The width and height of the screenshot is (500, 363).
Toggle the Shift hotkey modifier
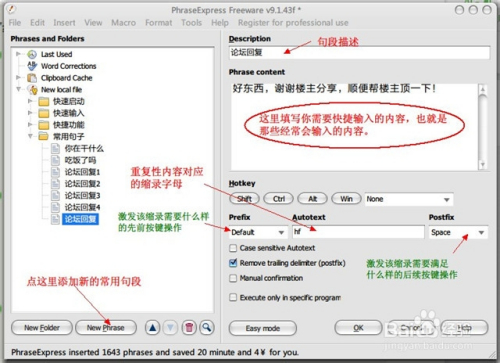coord(244,199)
